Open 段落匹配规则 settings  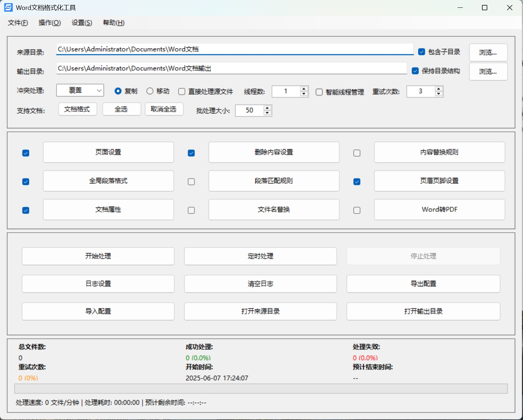click(x=274, y=181)
